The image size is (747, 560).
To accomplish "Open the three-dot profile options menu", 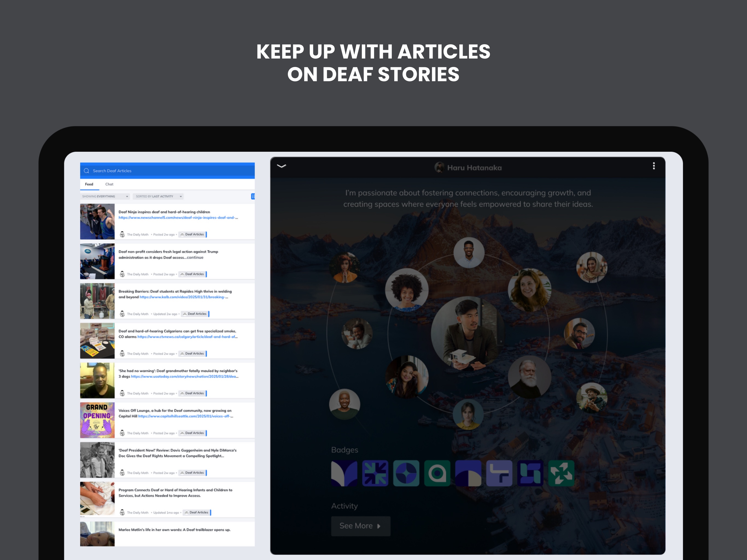I will 654,166.
